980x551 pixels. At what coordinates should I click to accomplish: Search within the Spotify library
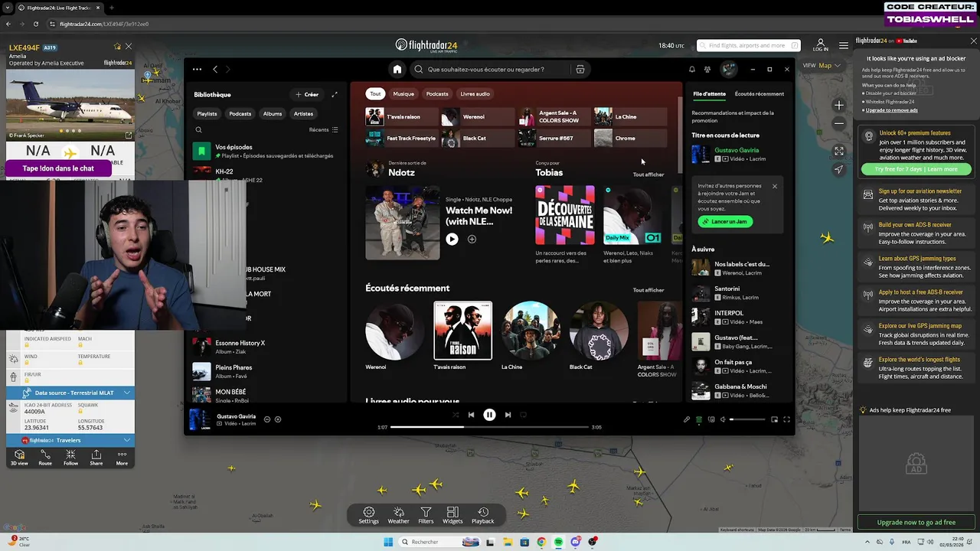pyautogui.click(x=198, y=130)
